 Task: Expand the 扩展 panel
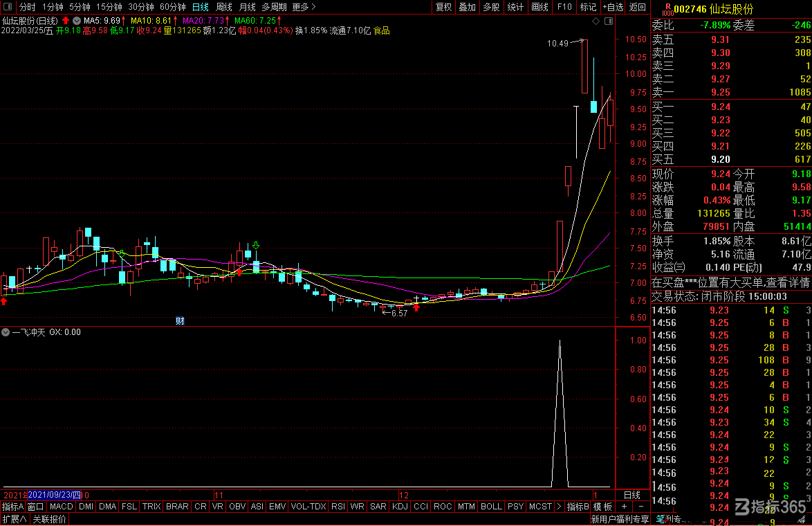point(15,519)
